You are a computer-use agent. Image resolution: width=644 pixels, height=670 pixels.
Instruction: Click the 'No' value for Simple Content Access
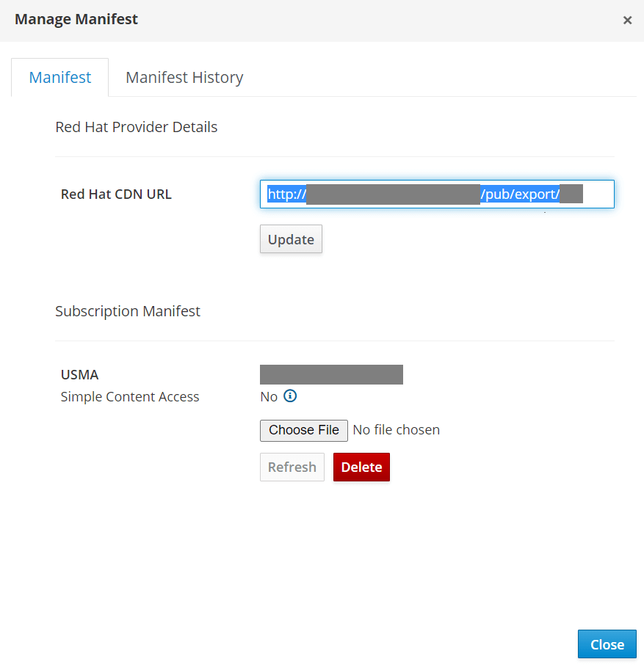269,397
